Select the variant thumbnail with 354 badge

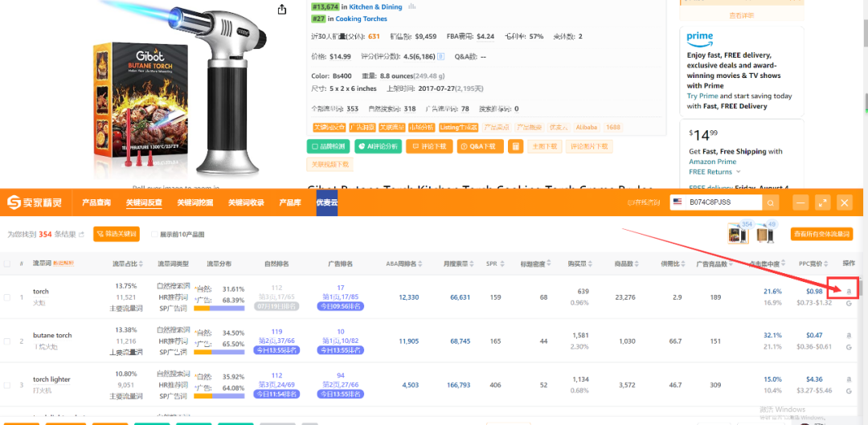738,235
